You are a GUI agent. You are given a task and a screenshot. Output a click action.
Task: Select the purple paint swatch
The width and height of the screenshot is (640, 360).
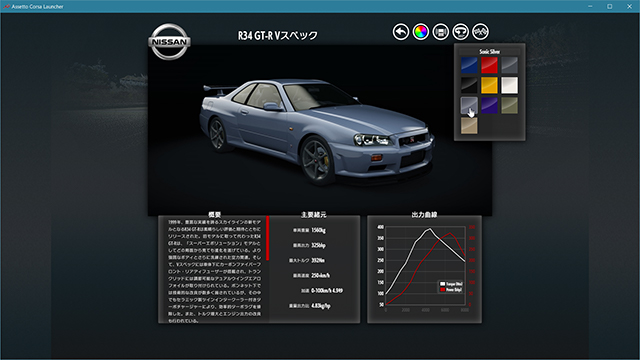point(489,105)
